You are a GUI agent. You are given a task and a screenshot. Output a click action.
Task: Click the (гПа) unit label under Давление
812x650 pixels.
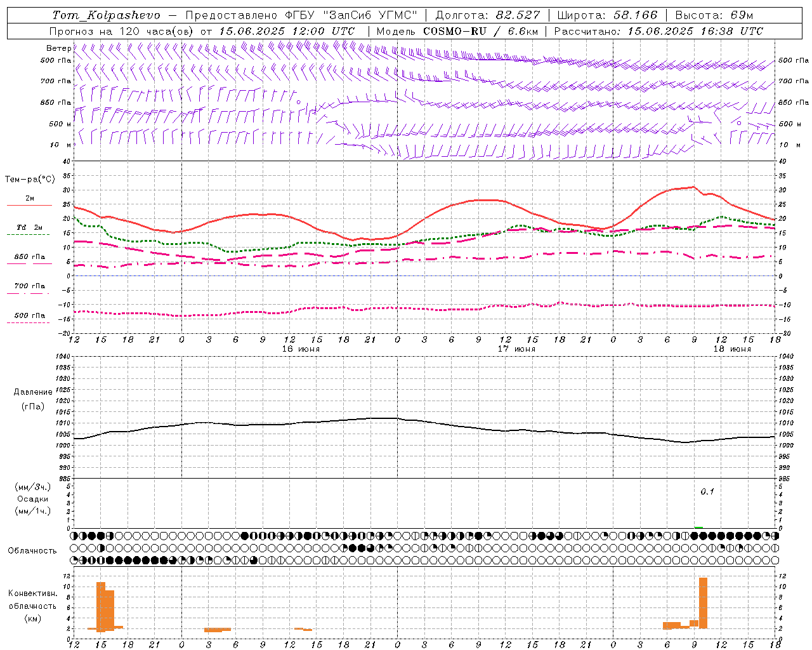point(33,407)
